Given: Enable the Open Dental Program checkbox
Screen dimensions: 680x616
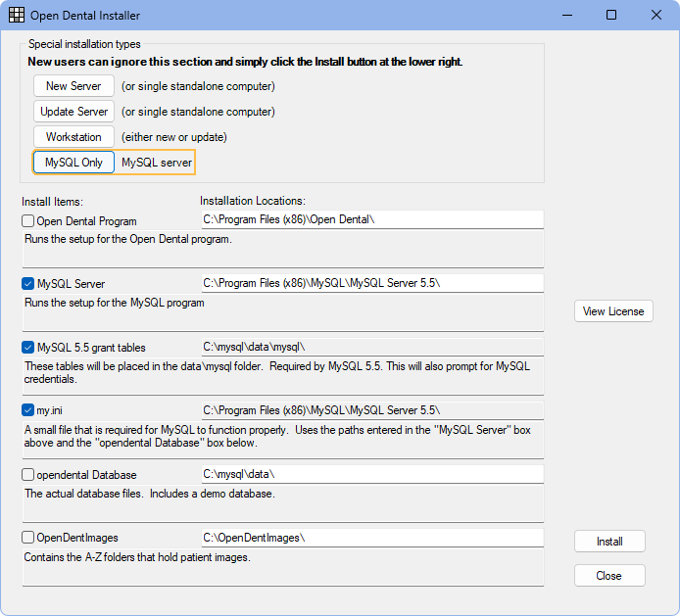Looking at the screenshot, I should 27,221.
